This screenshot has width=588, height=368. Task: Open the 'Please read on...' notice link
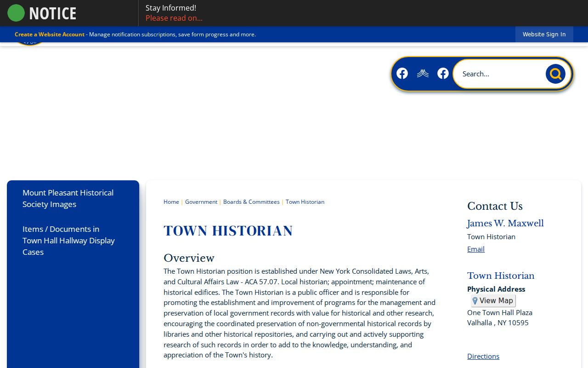tap(174, 18)
